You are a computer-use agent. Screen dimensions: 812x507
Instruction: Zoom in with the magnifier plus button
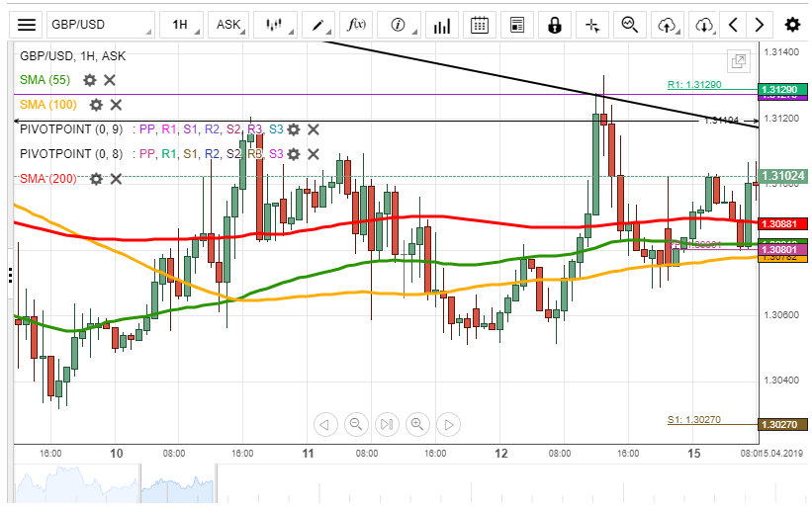click(416, 425)
